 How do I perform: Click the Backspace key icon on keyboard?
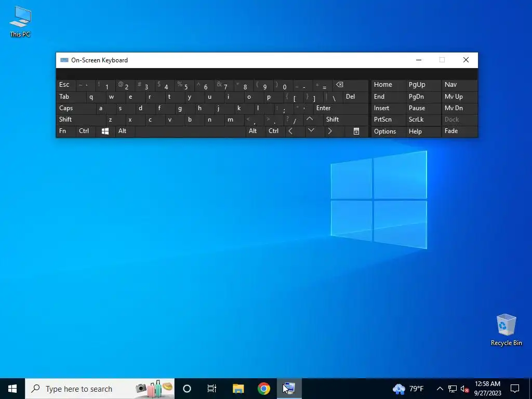click(x=351, y=85)
